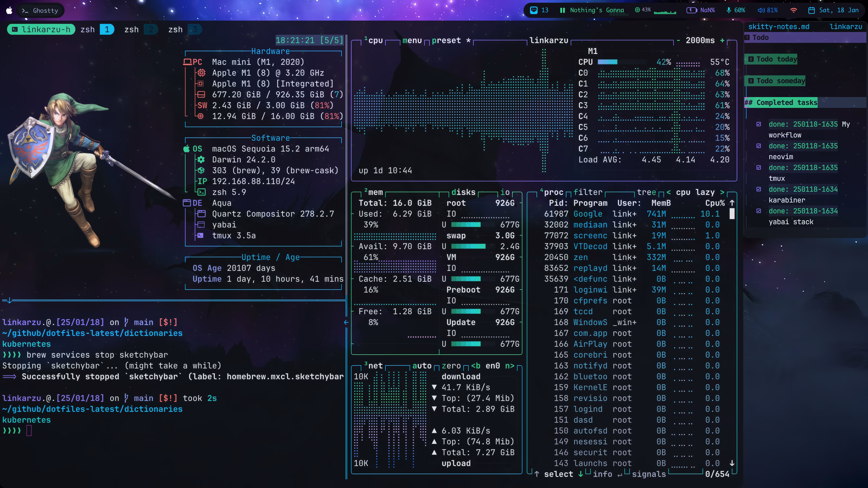The height and width of the screenshot is (488, 868).
Task: Switch to next proc sorting with right arrow
Action: coord(722,192)
